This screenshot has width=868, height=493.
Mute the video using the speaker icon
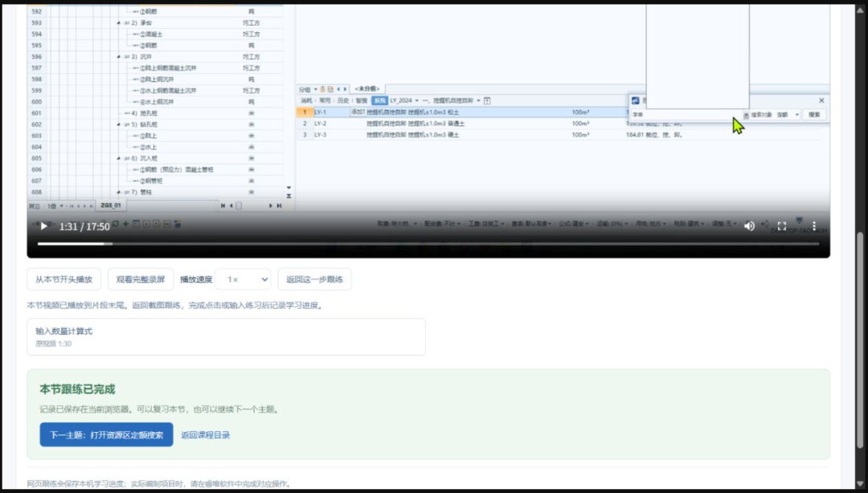click(x=749, y=226)
